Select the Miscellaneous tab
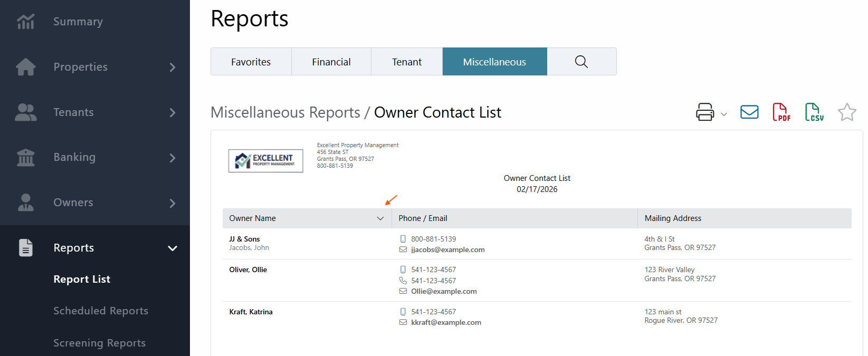Image resolution: width=868 pixels, height=356 pixels. point(494,62)
